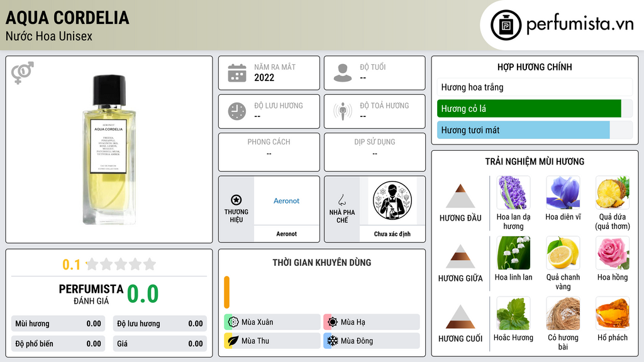Screen dimensions: 644x362
Task: Click the unisex gender symbol icon
Action: point(23,73)
